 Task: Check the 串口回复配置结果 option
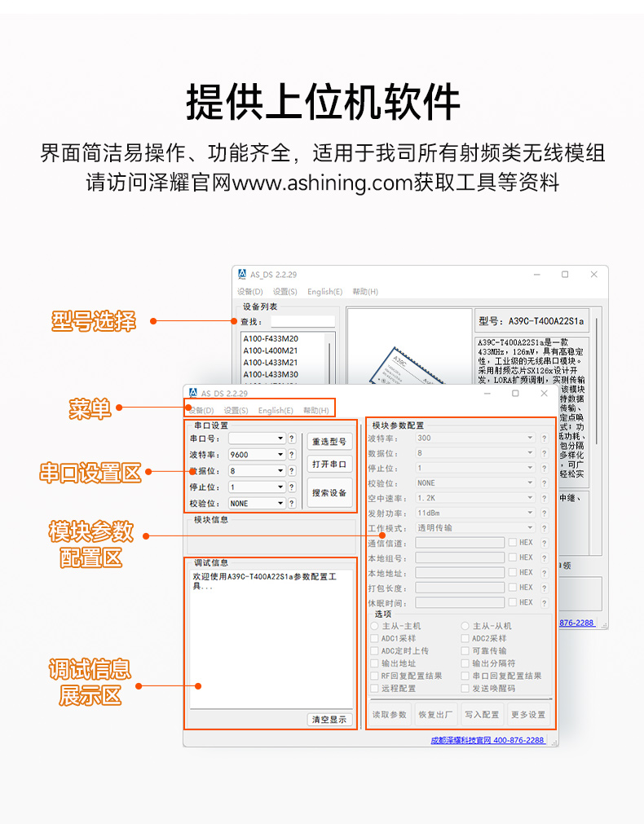pos(465,676)
